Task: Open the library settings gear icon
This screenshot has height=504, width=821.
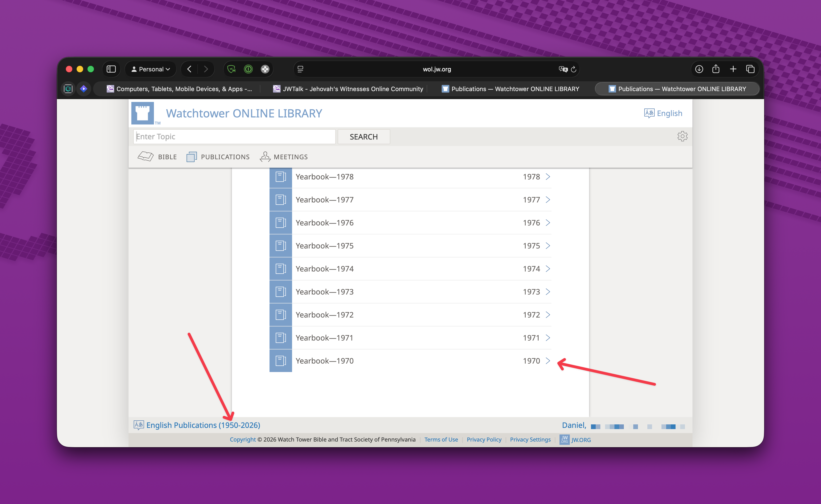Action: coord(682,136)
